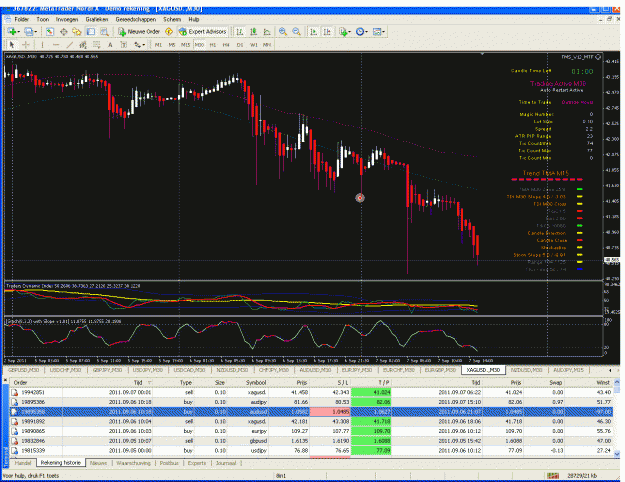Switch to the Handel terminal tab

click(23, 463)
